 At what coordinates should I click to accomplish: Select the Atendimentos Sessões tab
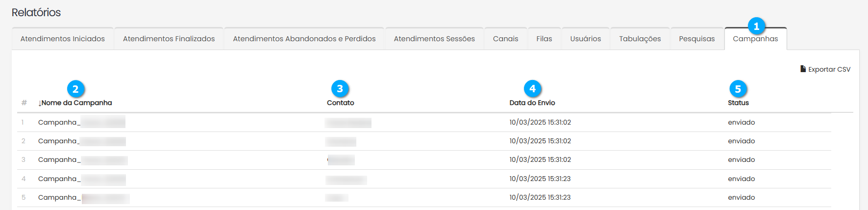coord(434,39)
